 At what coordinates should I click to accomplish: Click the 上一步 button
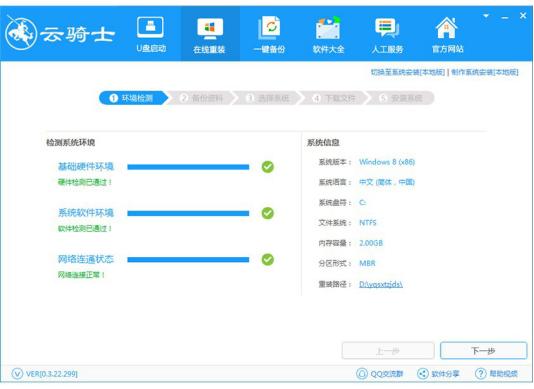tap(388, 351)
